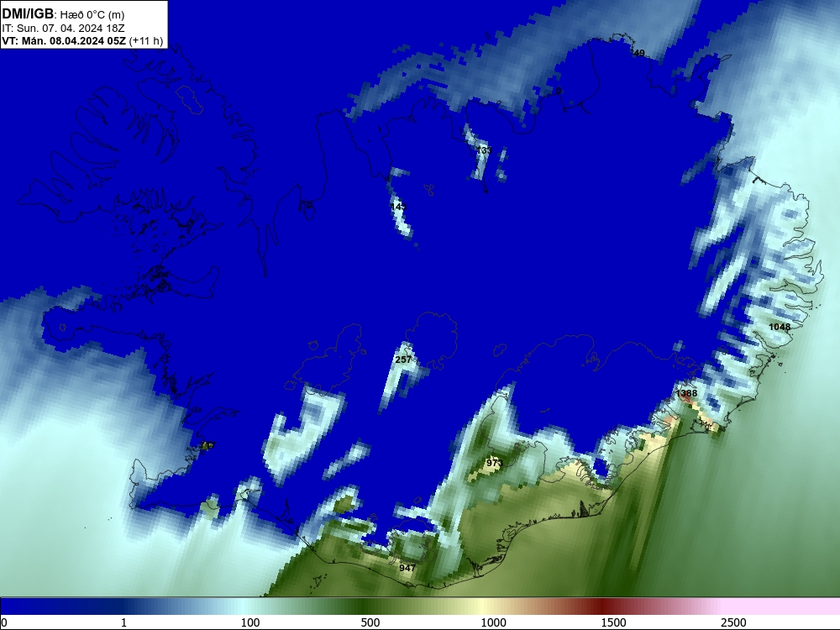
Task: Click the 1500 tick on color scale
Action: coord(613,622)
